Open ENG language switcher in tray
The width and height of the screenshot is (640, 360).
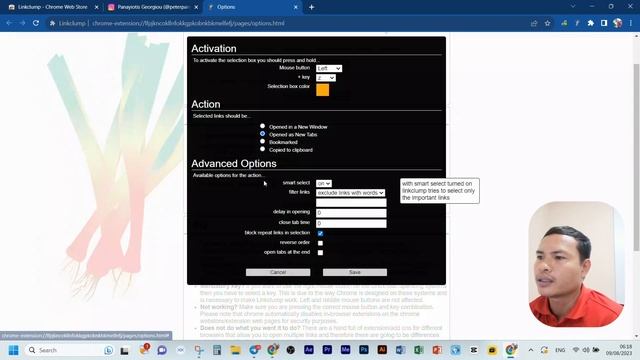(560, 350)
